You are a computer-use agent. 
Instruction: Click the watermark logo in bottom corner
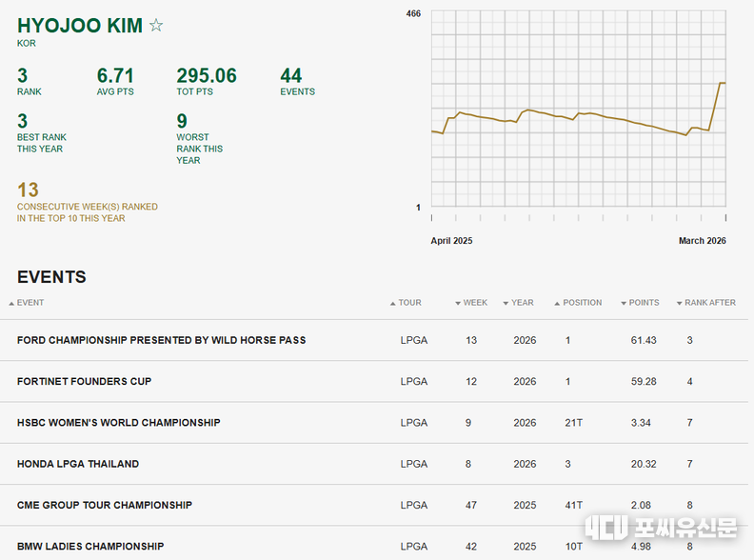point(660,528)
